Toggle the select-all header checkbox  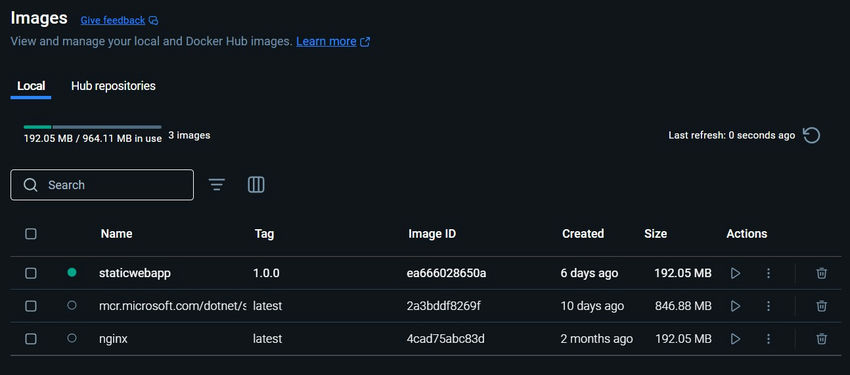(31, 234)
